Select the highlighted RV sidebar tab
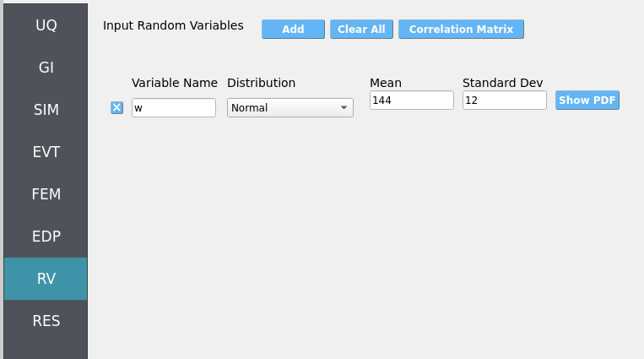Viewport: 644px width, 359px height. tap(46, 279)
